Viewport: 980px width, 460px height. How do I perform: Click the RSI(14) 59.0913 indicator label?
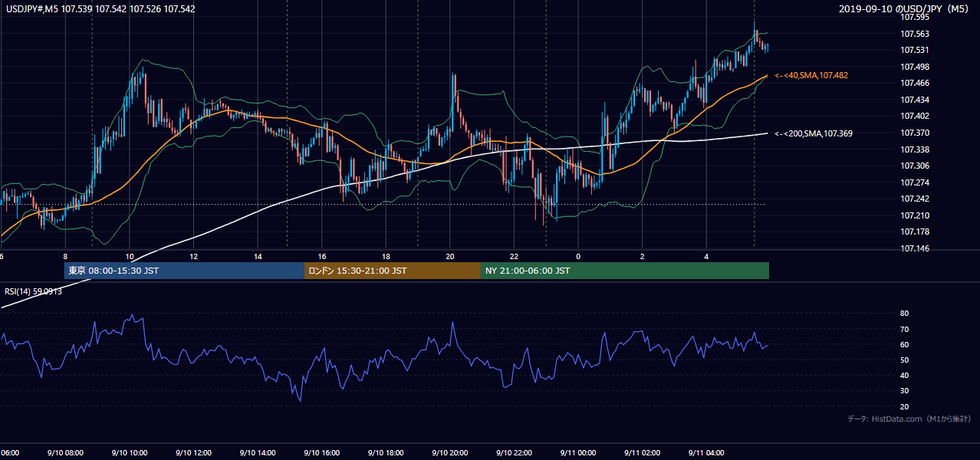click(x=34, y=291)
